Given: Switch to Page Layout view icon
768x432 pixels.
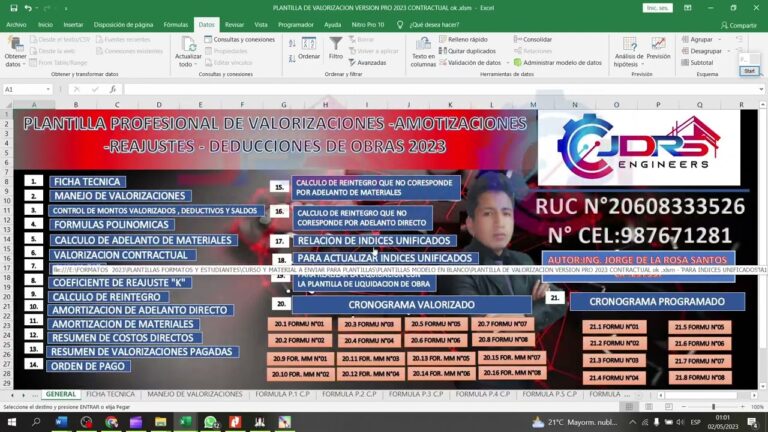Looking at the screenshot, I should tap(648, 407).
